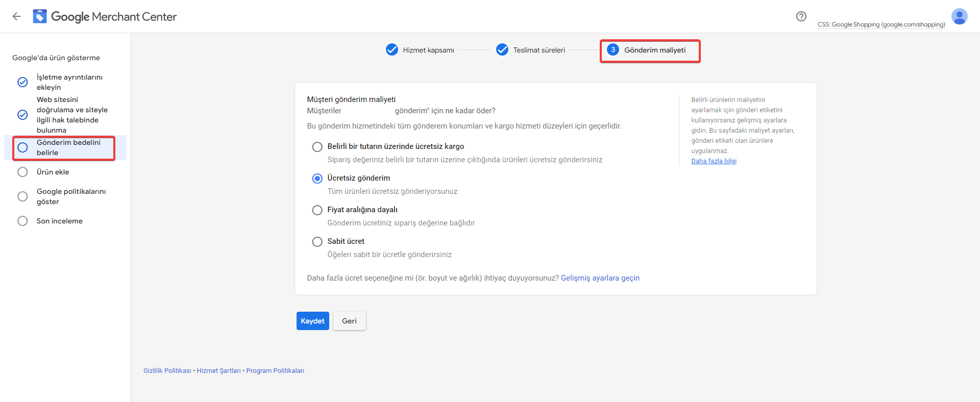980x402 pixels.
Task: Click the Google Merchant Center logo
Action: 105,16
